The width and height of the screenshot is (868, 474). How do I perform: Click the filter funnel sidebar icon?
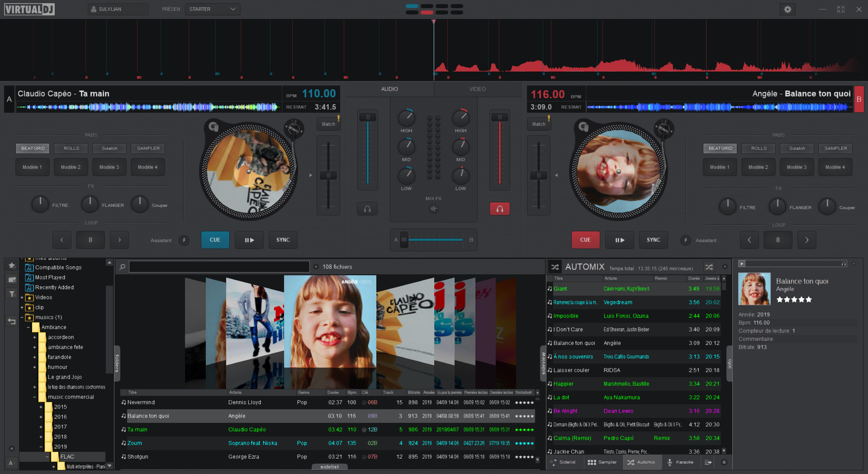click(x=12, y=294)
